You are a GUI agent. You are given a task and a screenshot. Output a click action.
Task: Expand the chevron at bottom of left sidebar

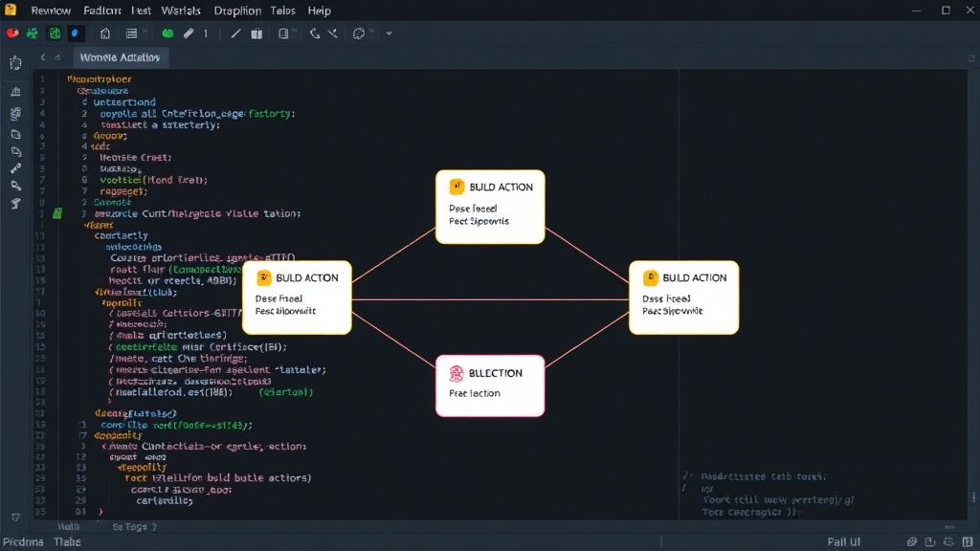15,518
